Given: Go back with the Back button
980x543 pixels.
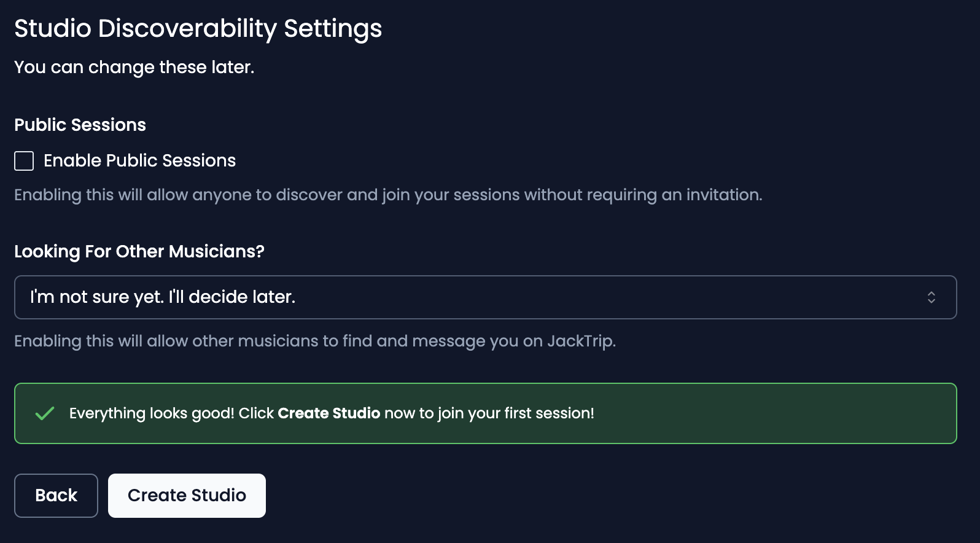Looking at the screenshot, I should 56,496.
